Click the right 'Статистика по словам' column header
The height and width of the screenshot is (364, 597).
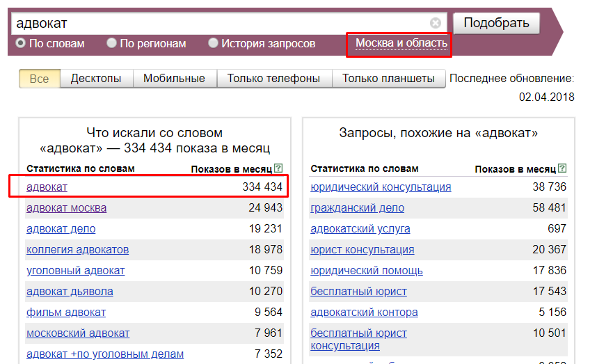[x=365, y=168]
